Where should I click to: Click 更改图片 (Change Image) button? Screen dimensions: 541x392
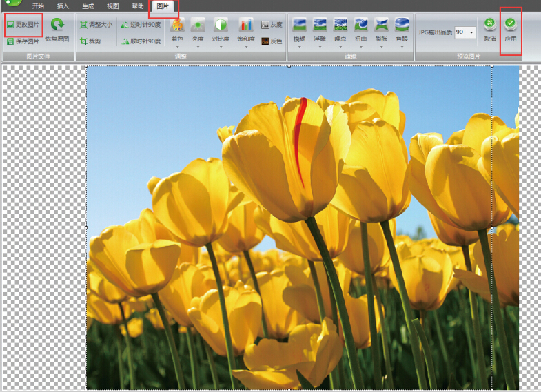[x=23, y=25]
